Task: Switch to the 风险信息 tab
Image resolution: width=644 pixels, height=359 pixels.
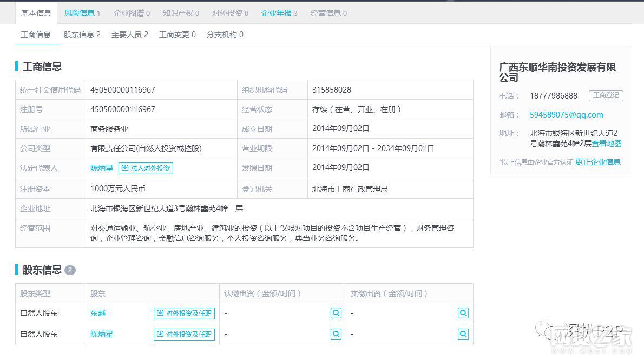Action: pyautogui.click(x=82, y=13)
